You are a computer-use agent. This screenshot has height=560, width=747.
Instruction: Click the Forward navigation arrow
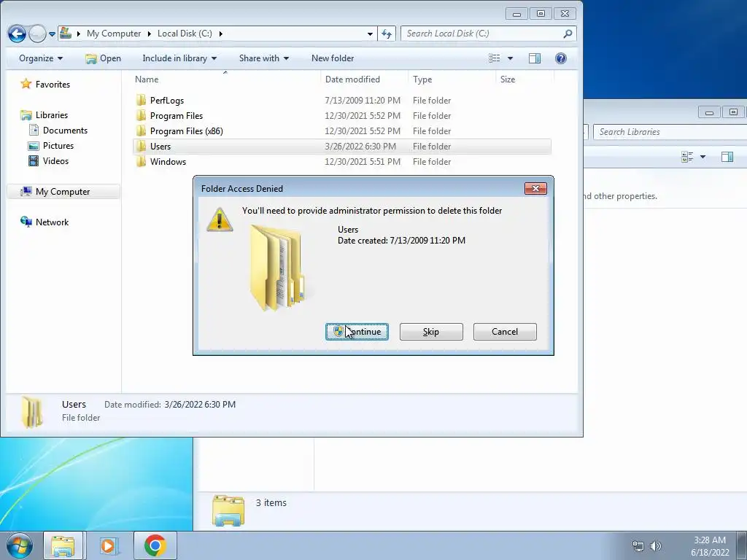[37, 34]
